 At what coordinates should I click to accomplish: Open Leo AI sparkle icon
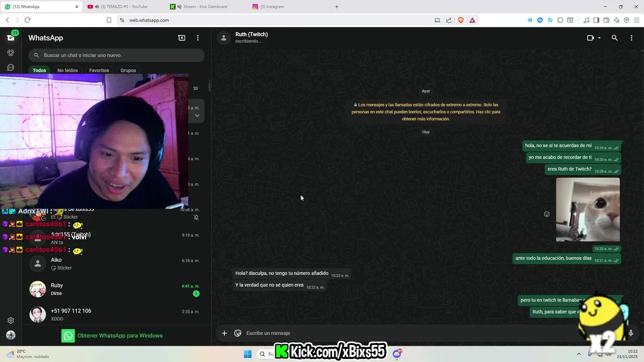tap(616, 20)
